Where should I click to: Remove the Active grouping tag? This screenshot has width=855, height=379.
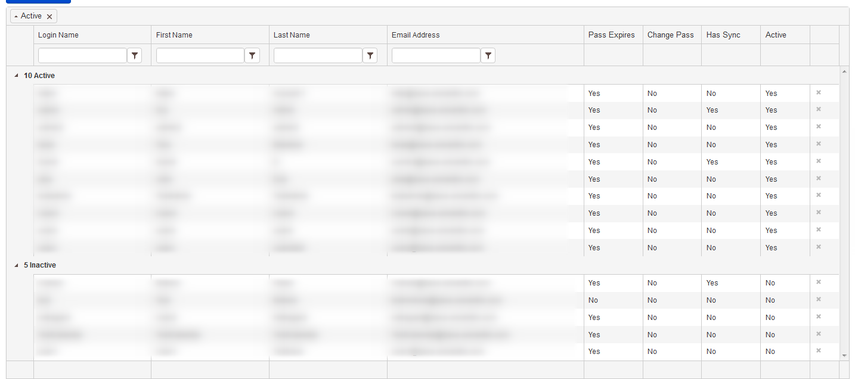(x=50, y=17)
